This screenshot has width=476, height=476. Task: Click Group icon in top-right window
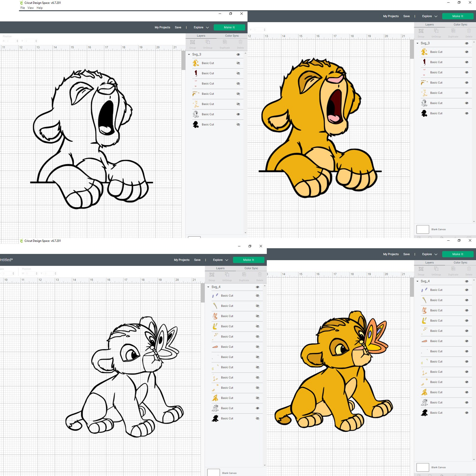click(x=421, y=31)
